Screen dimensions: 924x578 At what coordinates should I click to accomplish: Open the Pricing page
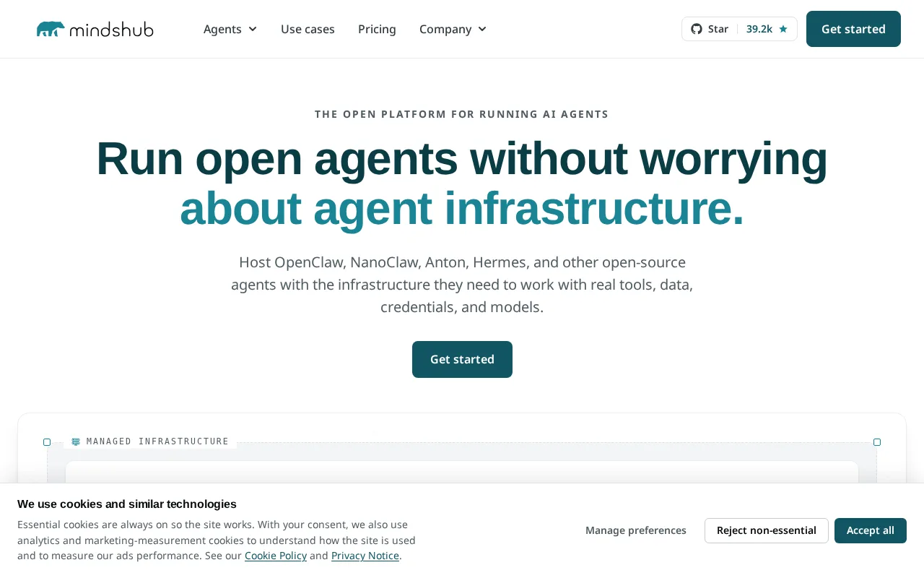pos(377,29)
